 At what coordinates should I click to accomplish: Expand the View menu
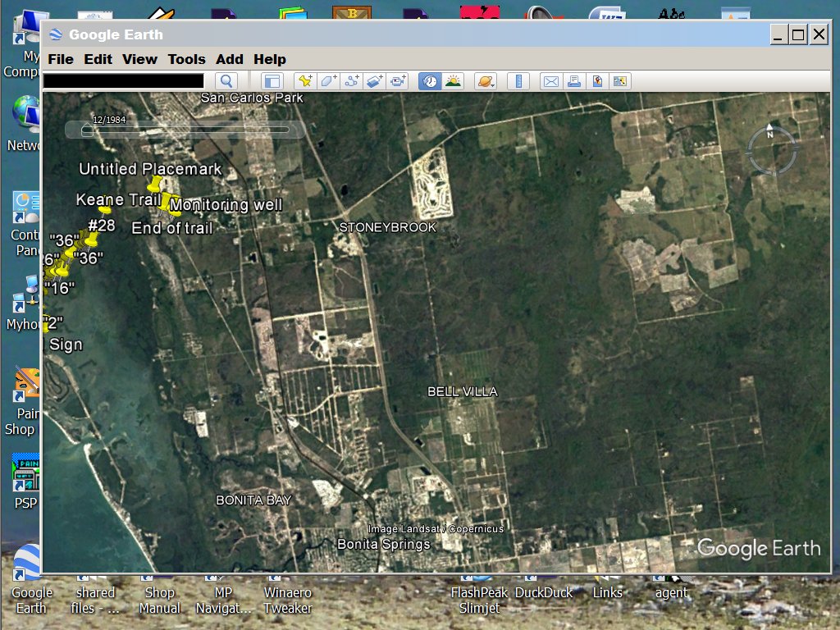pos(139,59)
